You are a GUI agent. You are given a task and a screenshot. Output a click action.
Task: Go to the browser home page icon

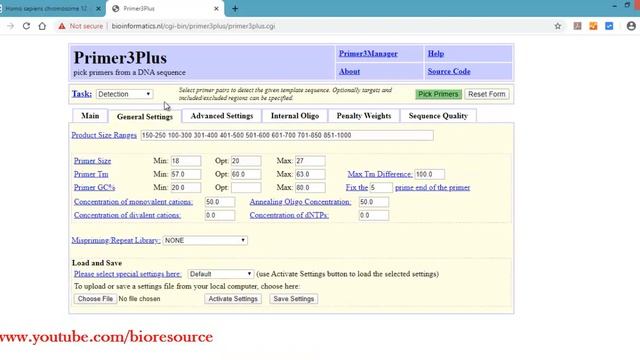click(x=42, y=26)
